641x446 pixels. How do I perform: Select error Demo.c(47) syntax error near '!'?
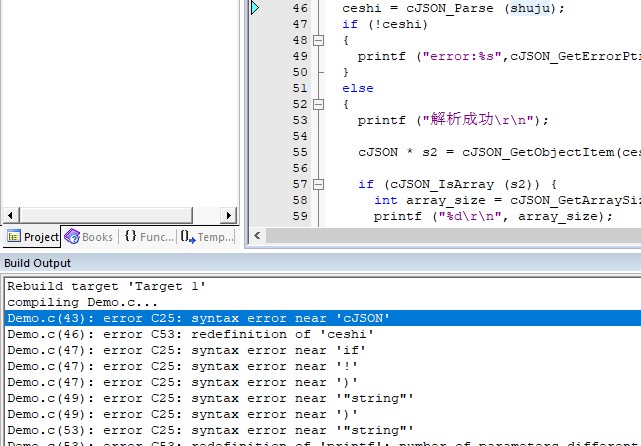[323, 366]
